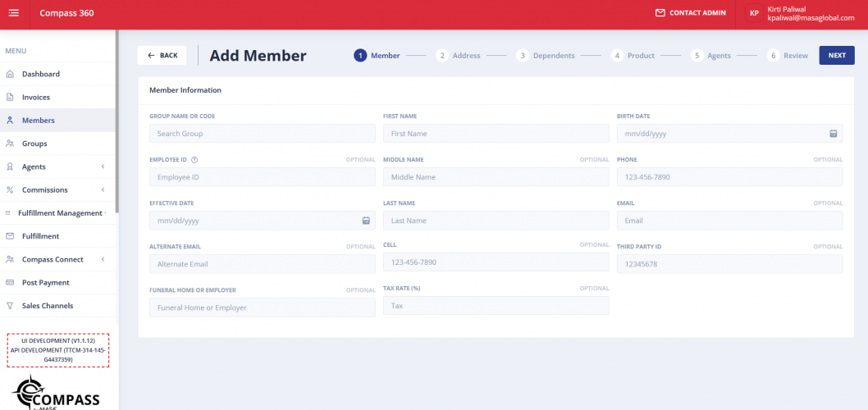Open the Effective Date calendar picker

pos(366,221)
